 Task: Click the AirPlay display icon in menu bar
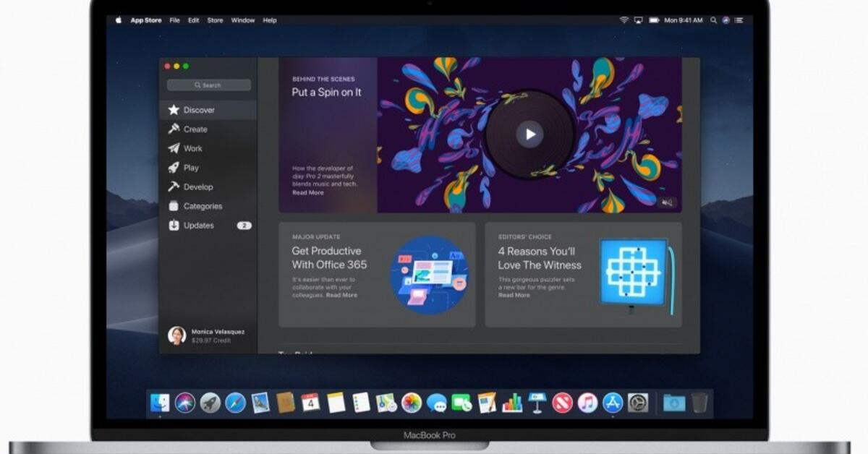click(x=639, y=20)
